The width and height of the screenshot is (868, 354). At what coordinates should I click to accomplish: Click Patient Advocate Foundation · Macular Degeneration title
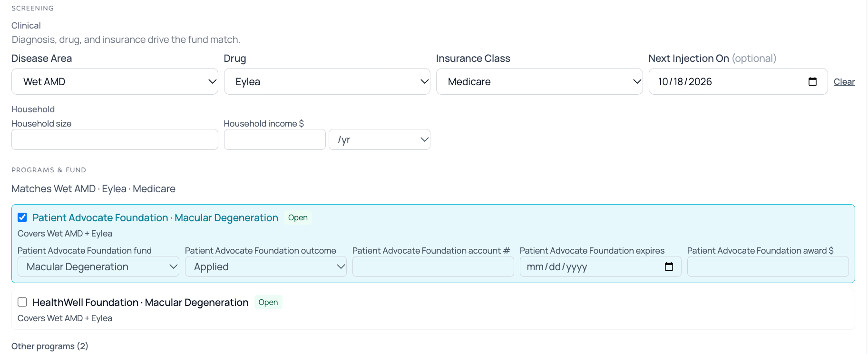(x=155, y=217)
